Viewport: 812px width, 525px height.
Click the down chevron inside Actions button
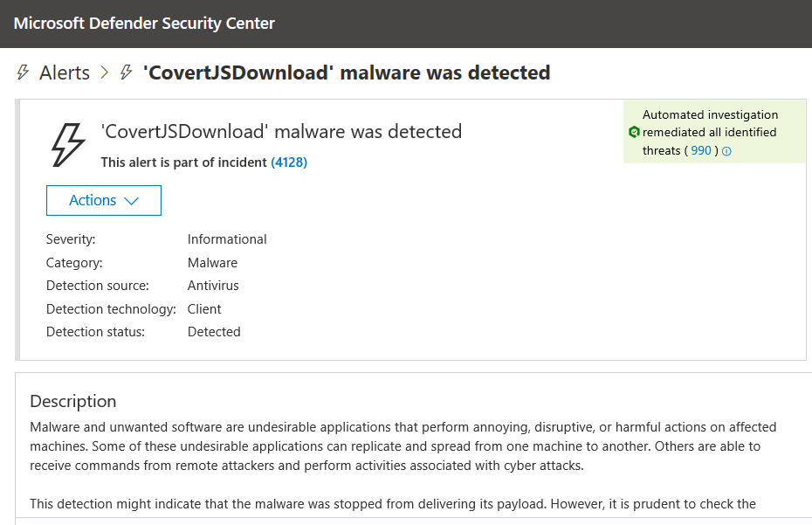click(132, 201)
